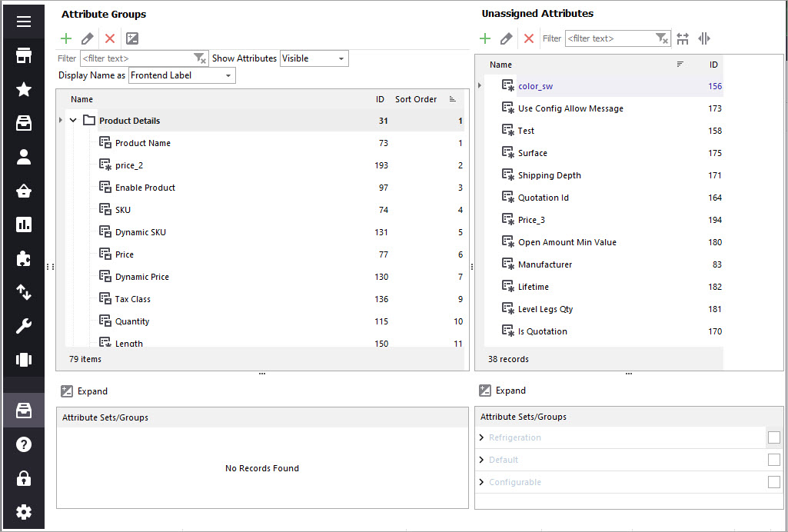Click Expand under Attribute Groups panel

click(x=85, y=391)
